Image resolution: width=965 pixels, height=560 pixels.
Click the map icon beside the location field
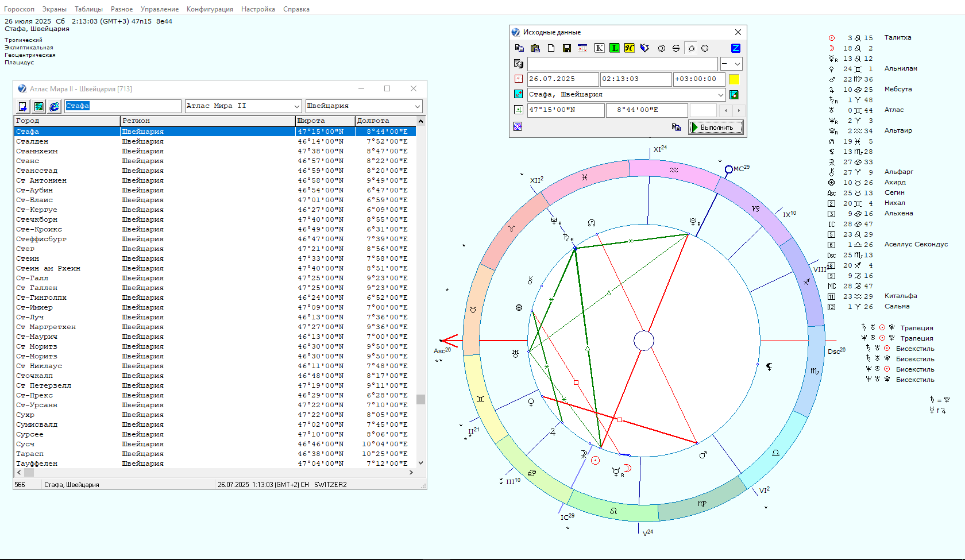[734, 95]
